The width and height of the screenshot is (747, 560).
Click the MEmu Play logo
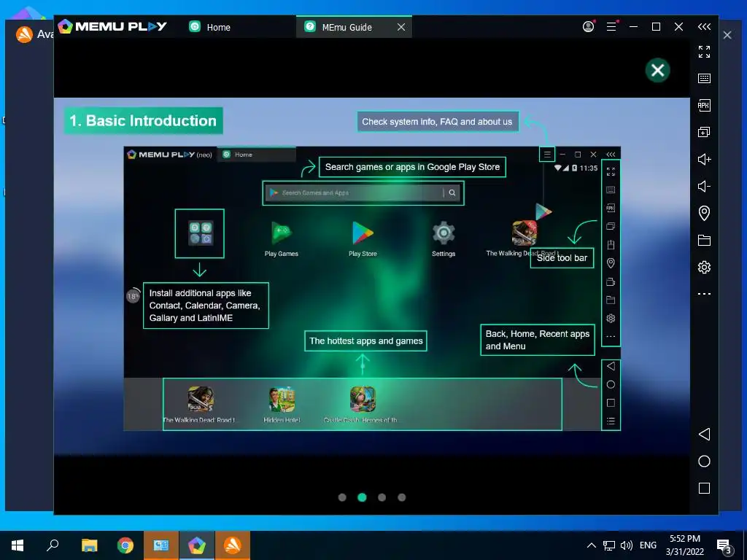pyautogui.click(x=112, y=26)
